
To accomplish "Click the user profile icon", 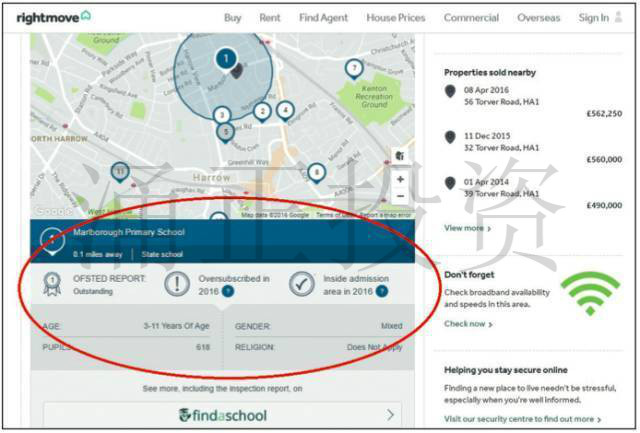I will click(618, 17).
